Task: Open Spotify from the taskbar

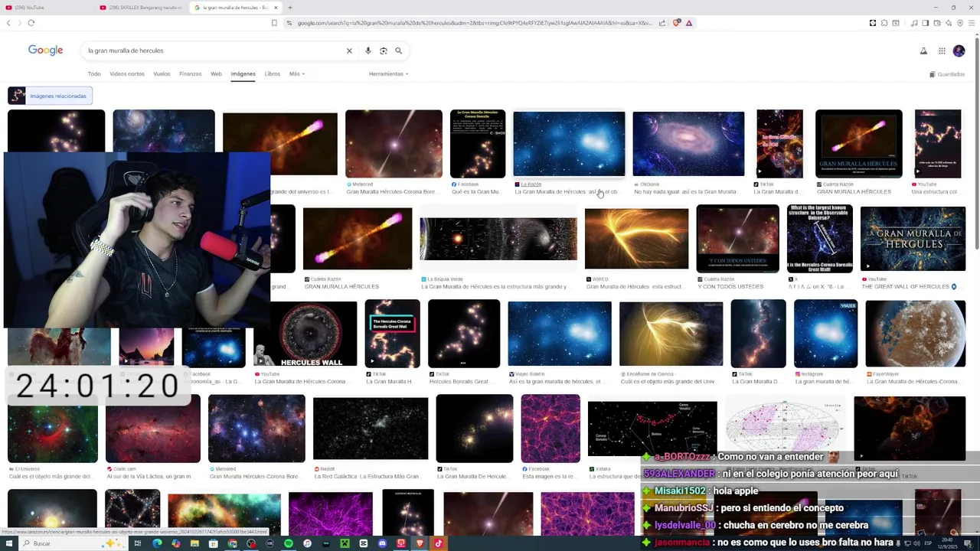Action: coord(289,543)
